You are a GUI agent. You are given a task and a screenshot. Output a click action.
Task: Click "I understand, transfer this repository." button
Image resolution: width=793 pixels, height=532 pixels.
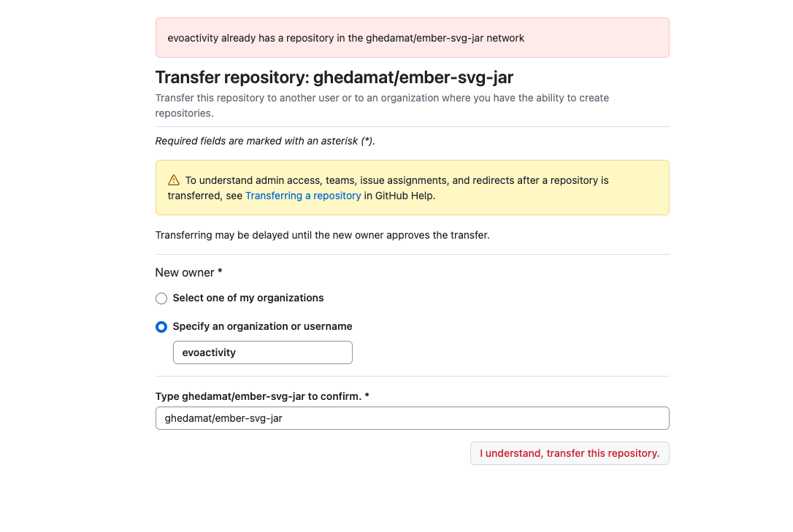(x=570, y=453)
